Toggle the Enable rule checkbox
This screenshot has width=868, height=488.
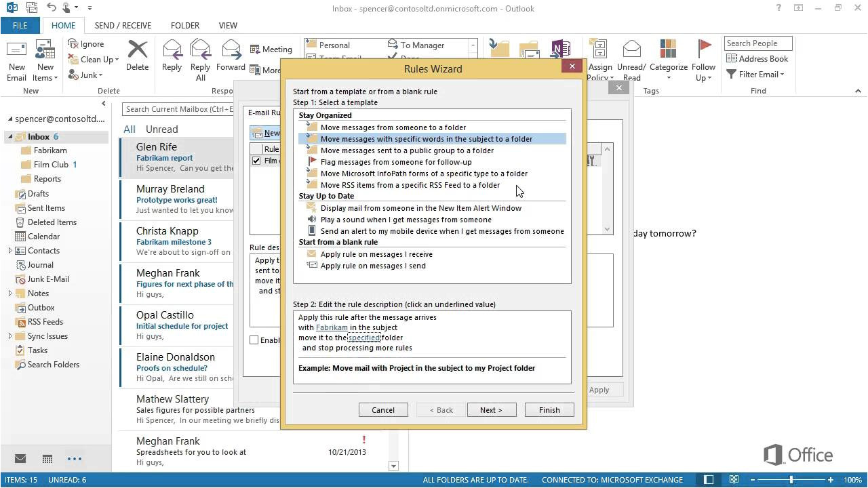click(256, 340)
